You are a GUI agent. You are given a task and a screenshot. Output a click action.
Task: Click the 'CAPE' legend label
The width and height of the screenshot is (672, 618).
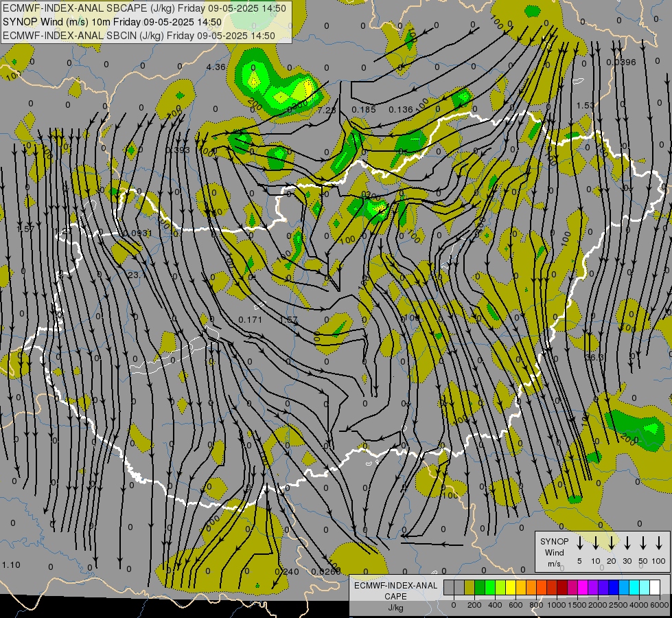point(395,597)
